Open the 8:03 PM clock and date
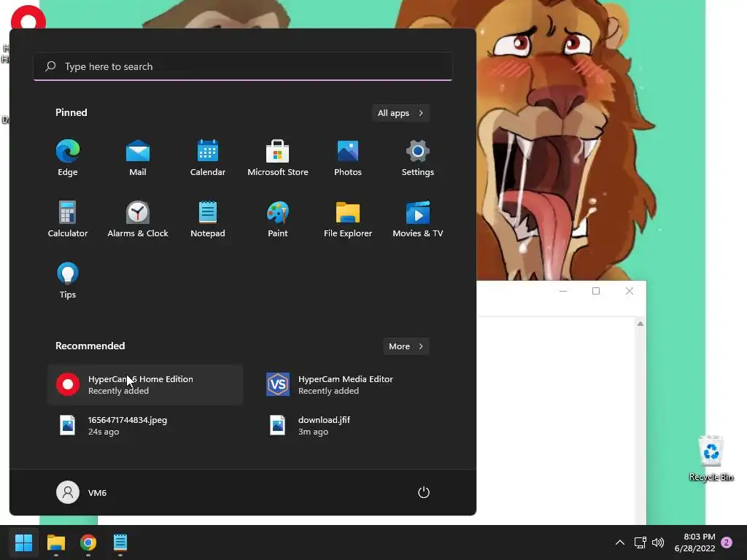This screenshot has height=560, width=747. (694, 542)
